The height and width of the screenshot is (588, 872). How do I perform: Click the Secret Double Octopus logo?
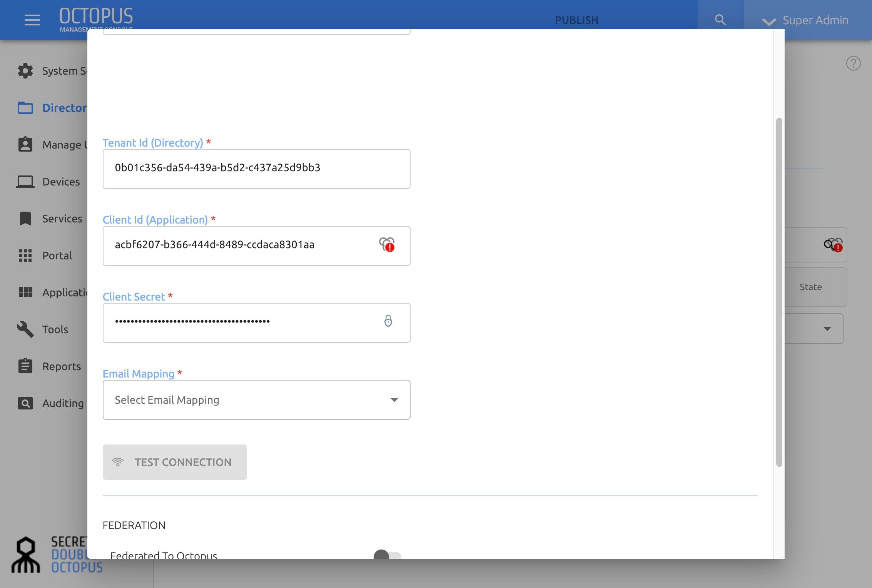(57, 554)
